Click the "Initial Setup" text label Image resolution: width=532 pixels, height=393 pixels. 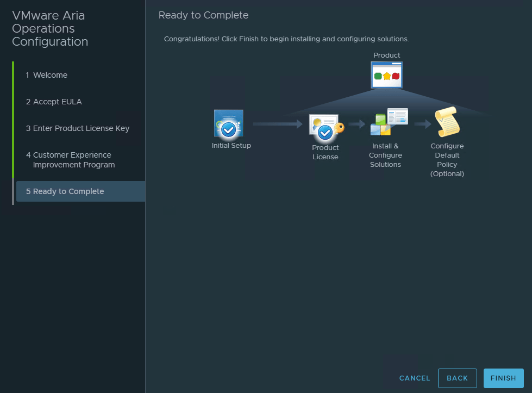pyautogui.click(x=231, y=146)
